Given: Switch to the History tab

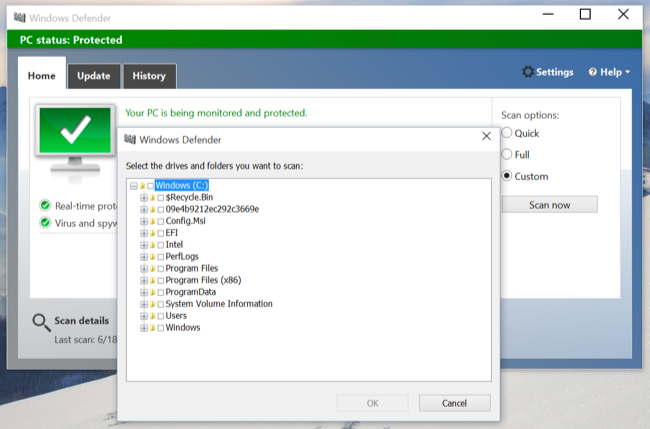Looking at the screenshot, I should point(149,76).
